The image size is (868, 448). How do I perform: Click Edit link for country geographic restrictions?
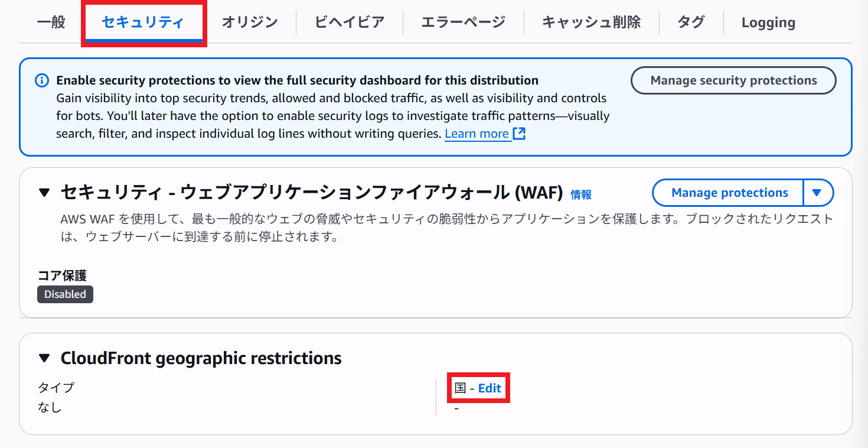point(490,388)
